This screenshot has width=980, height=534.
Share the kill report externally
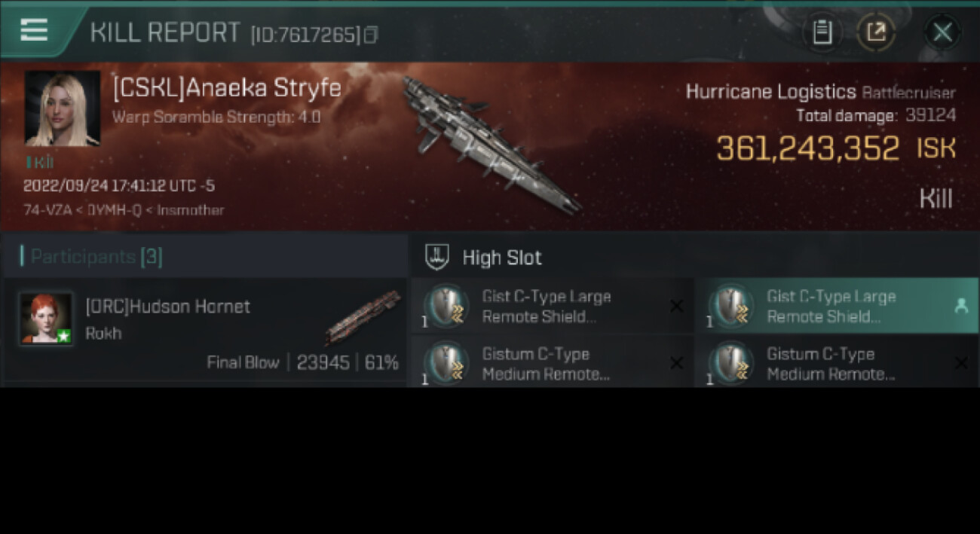876,32
